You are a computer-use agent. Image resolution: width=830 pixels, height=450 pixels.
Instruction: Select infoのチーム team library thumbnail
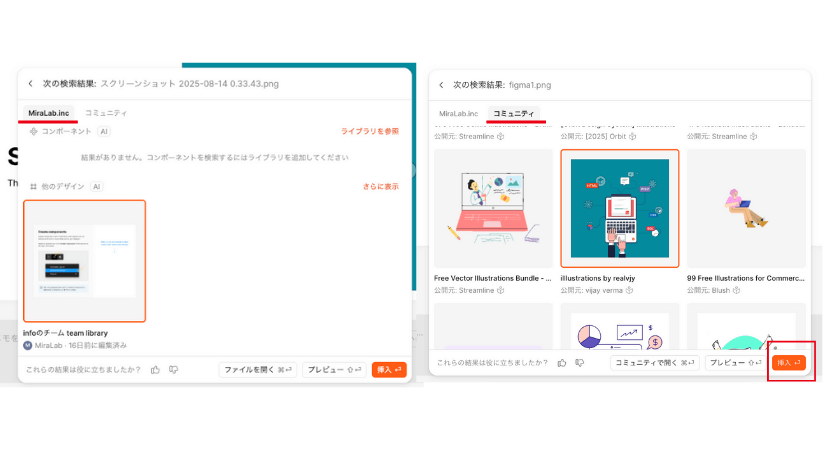[x=85, y=261]
